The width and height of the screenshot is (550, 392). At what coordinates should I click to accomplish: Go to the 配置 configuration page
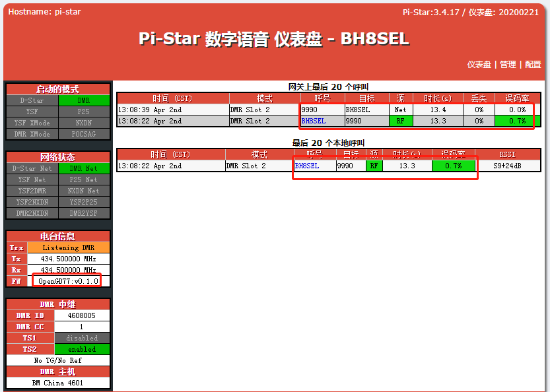click(x=532, y=65)
